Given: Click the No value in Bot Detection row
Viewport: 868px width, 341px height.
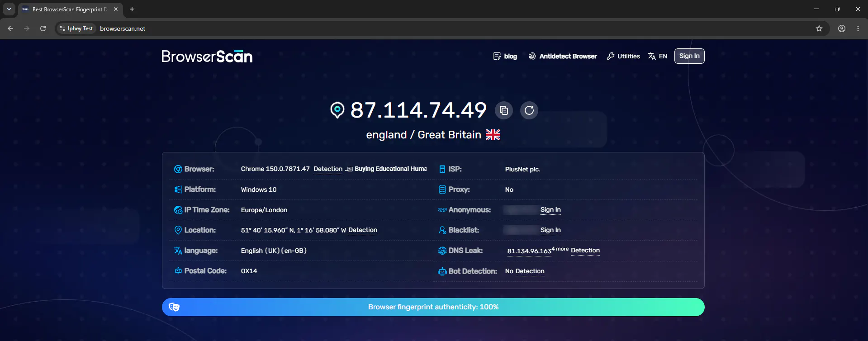Looking at the screenshot, I should (x=509, y=271).
